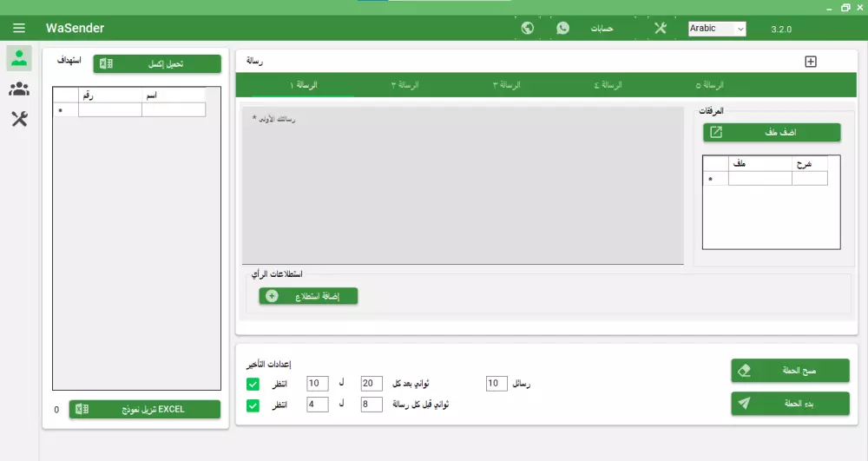Click the globe icon in header

click(528, 28)
